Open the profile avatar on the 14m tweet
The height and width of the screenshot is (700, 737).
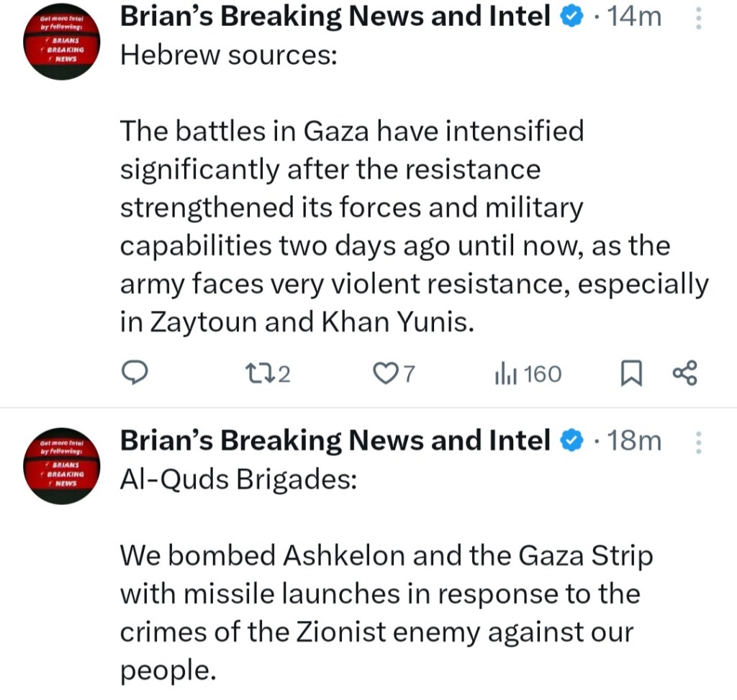(x=61, y=42)
